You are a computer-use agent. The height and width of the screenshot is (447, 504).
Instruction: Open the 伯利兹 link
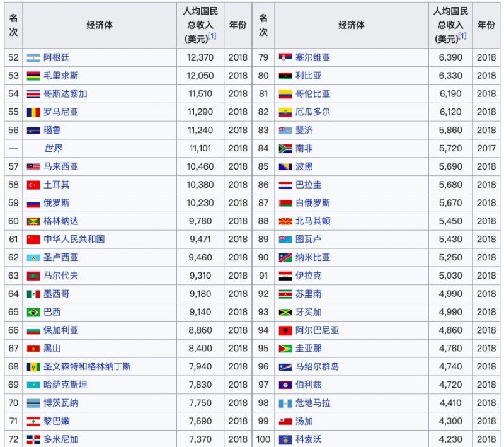[309, 385]
